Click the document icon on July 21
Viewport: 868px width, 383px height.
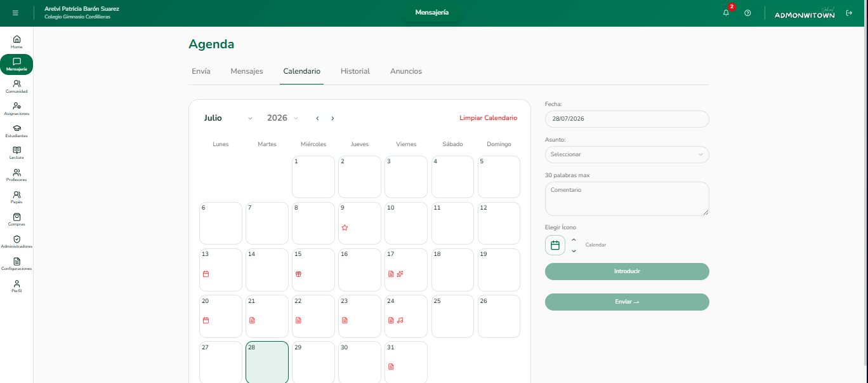pos(252,320)
